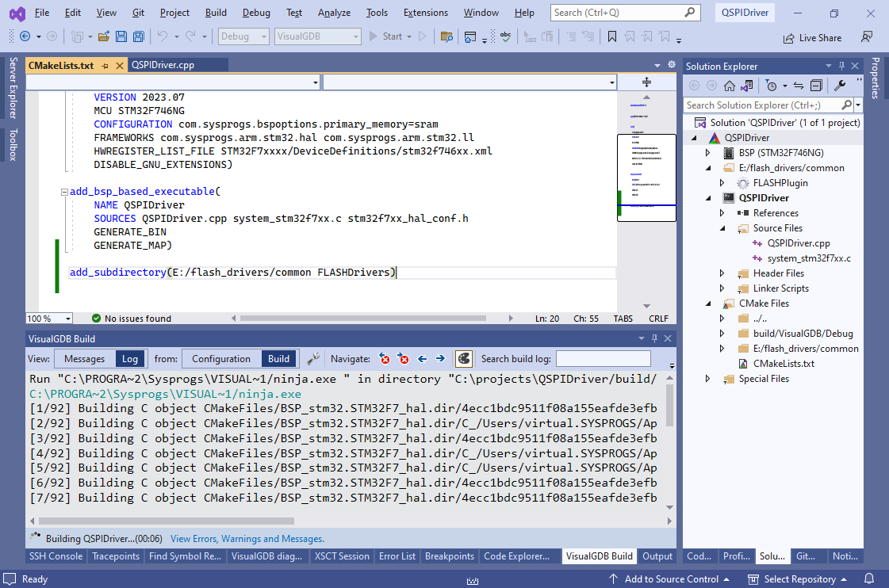
Task: Click the build settings wrench icon
Action: pyautogui.click(x=313, y=358)
